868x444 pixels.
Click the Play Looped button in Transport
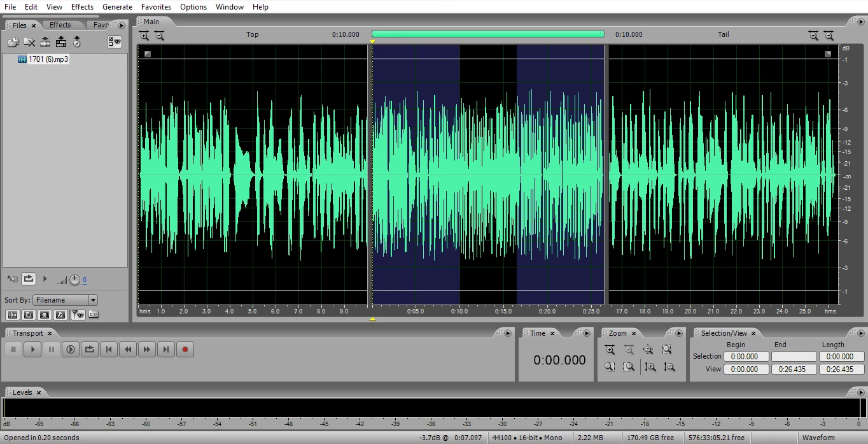click(x=90, y=349)
